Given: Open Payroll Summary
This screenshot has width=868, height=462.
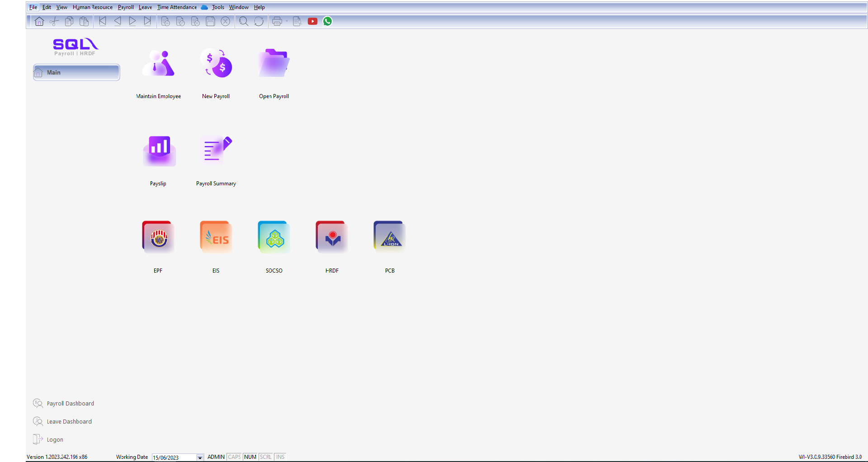Looking at the screenshot, I should pyautogui.click(x=216, y=151).
